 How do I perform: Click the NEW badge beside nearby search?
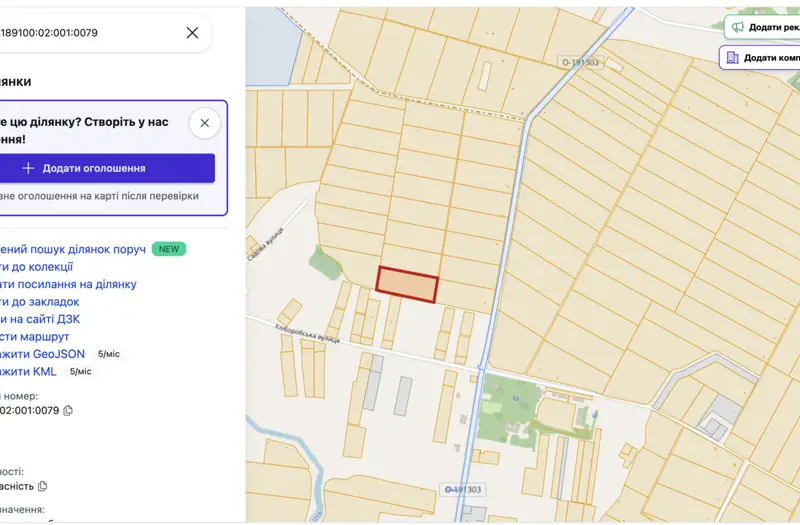click(x=169, y=249)
